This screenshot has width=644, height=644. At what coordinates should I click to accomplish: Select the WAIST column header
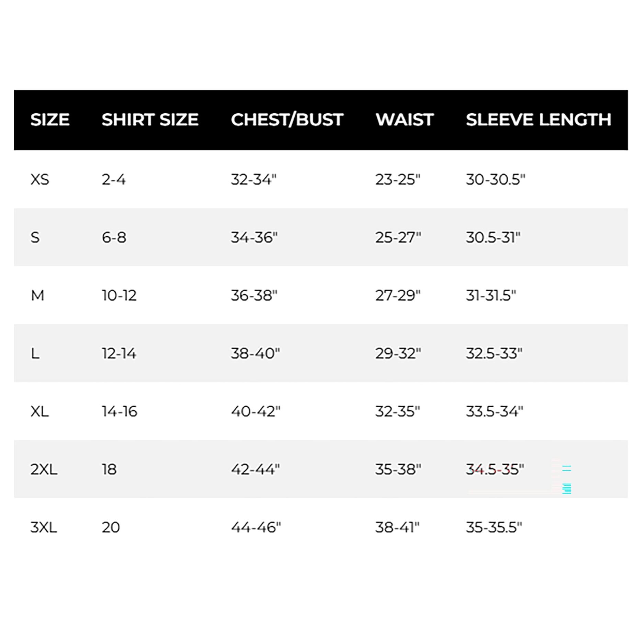(405, 120)
